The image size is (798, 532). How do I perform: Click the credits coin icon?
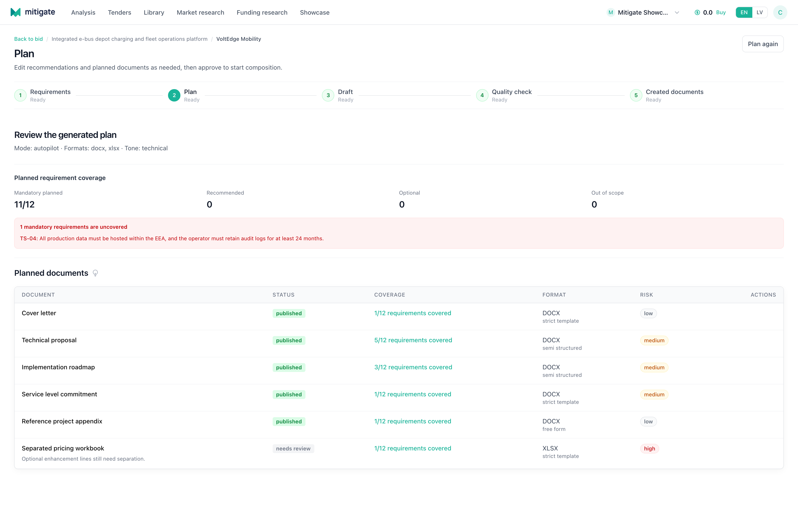tap(697, 13)
